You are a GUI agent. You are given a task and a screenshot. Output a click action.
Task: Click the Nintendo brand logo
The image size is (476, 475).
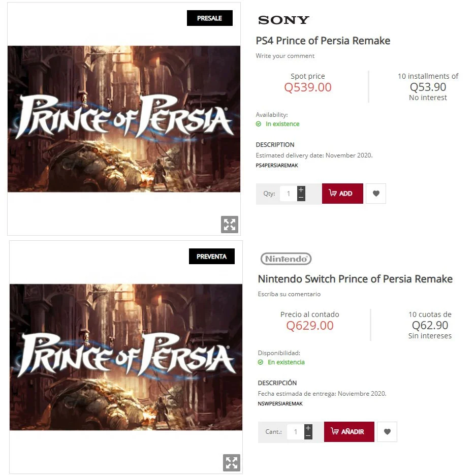click(286, 259)
